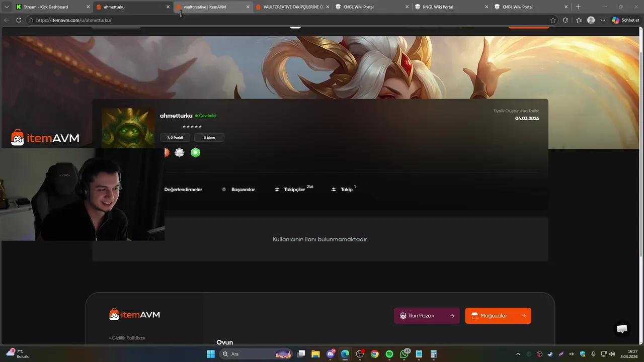Open Google Chrome from the taskbar
This screenshot has height=362, width=644.
374,354
